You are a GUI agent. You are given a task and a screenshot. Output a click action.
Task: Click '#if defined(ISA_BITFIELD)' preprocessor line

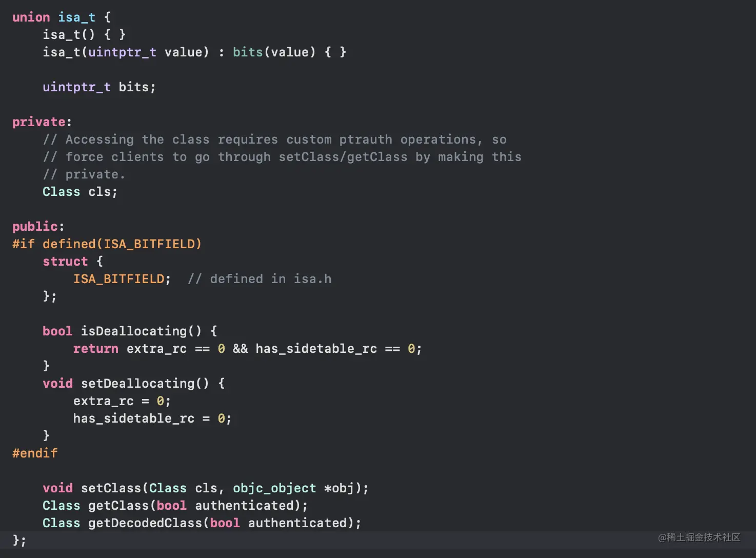[107, 244]
